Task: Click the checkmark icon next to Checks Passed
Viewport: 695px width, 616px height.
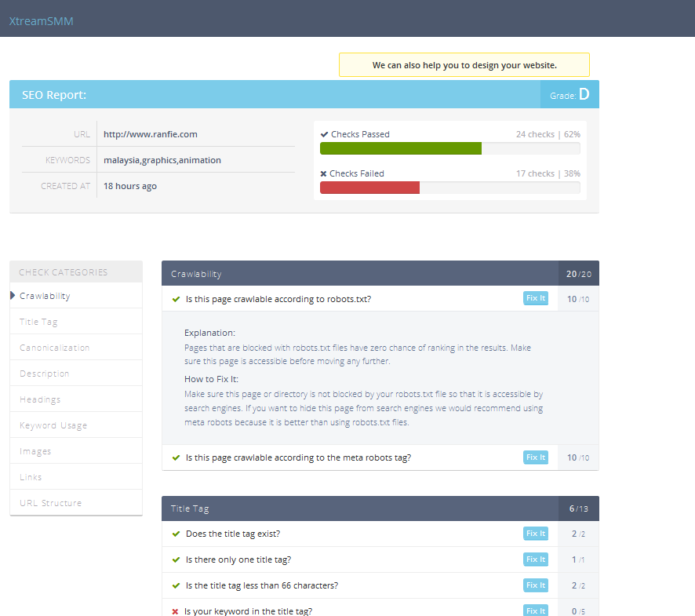Action: [x=325, y=134]
